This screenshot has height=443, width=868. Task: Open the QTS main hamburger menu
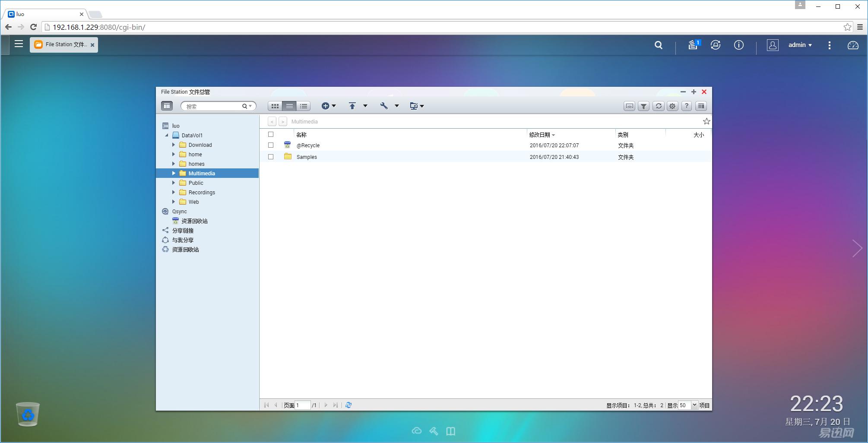click(19, 44)
